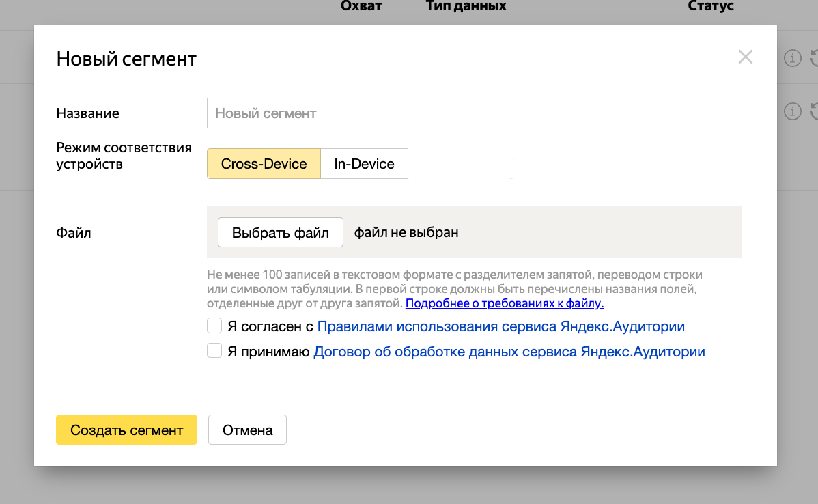
Task: Click the Тип данных column header
Action: coord(466,6)
